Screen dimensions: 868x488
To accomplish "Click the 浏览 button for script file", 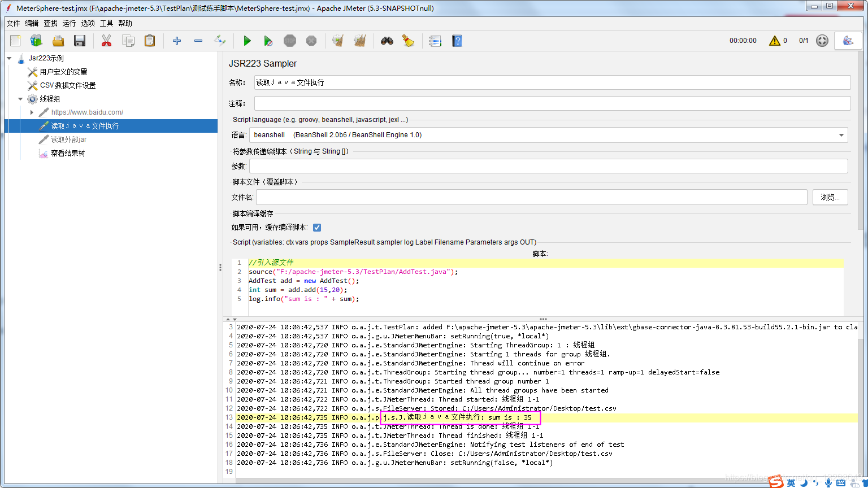I will pyautogui.click(x=830, y=197).
